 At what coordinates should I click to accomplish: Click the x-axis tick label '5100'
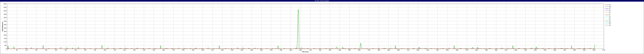coord(506,50)
